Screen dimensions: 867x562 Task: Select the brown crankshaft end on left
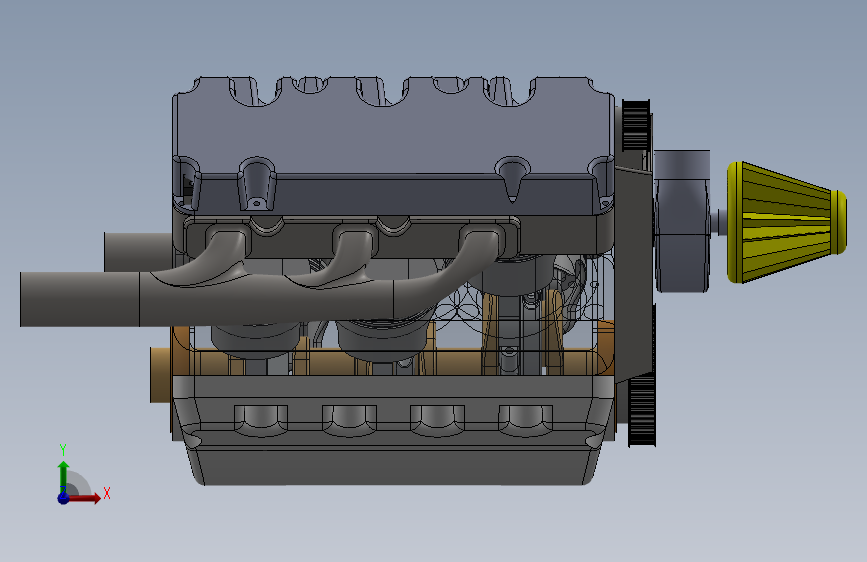click(161, 375)
